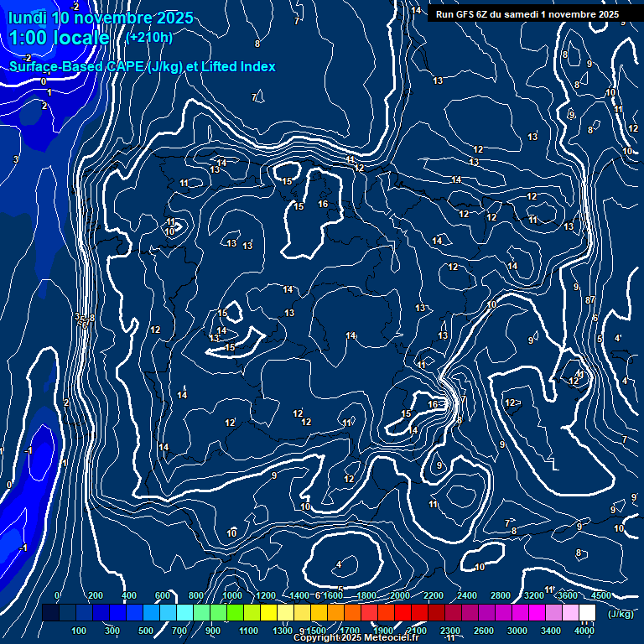Click the '2200' legend scale label
644x644 pixels.
(x=434, y=595)
